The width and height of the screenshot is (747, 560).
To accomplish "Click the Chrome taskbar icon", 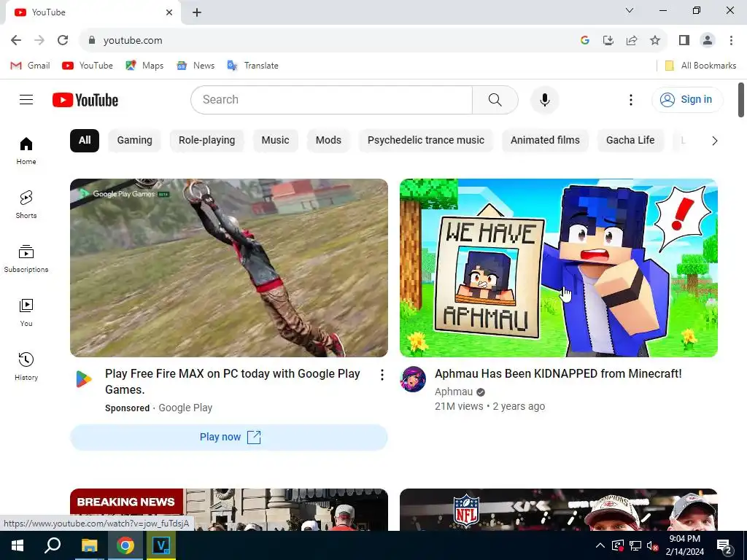I will click(125, 545).
